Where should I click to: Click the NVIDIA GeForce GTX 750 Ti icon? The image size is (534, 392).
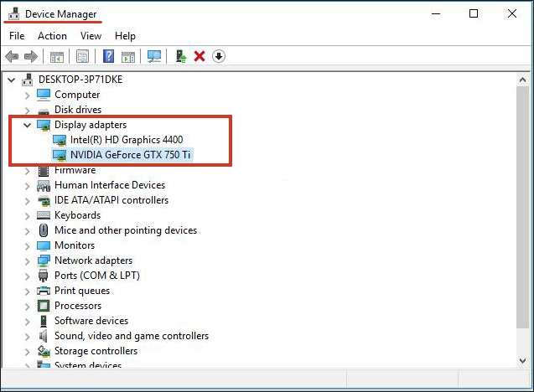[60, 155]
